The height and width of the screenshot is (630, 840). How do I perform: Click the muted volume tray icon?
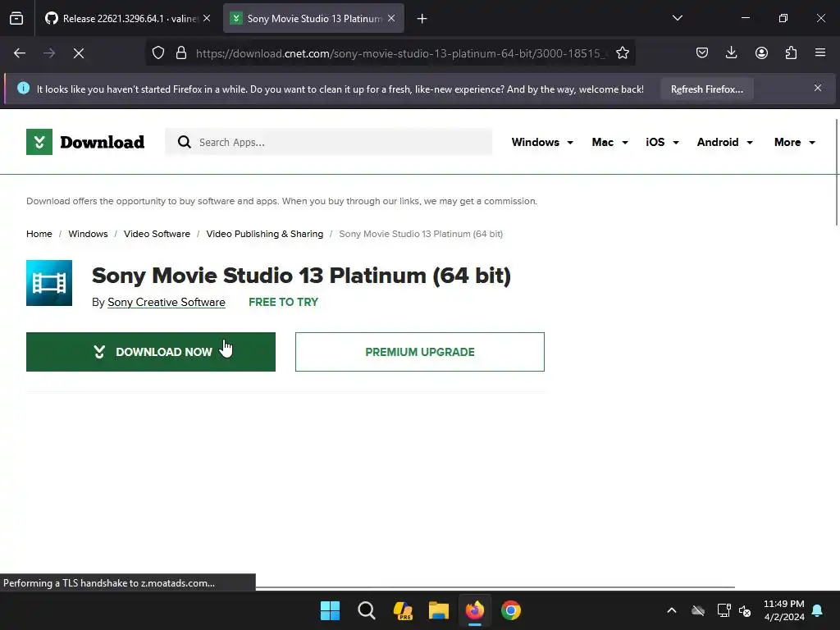745,610
